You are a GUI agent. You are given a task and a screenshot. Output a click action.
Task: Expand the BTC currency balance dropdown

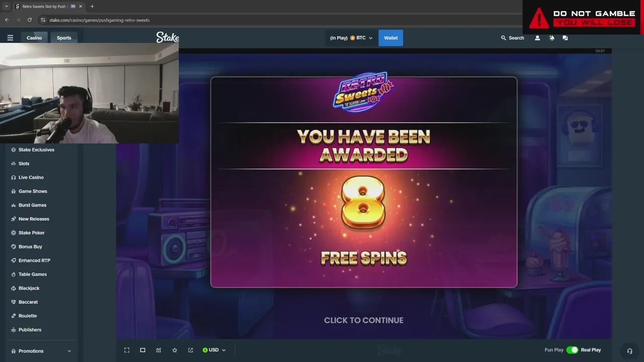coord(351,38)
